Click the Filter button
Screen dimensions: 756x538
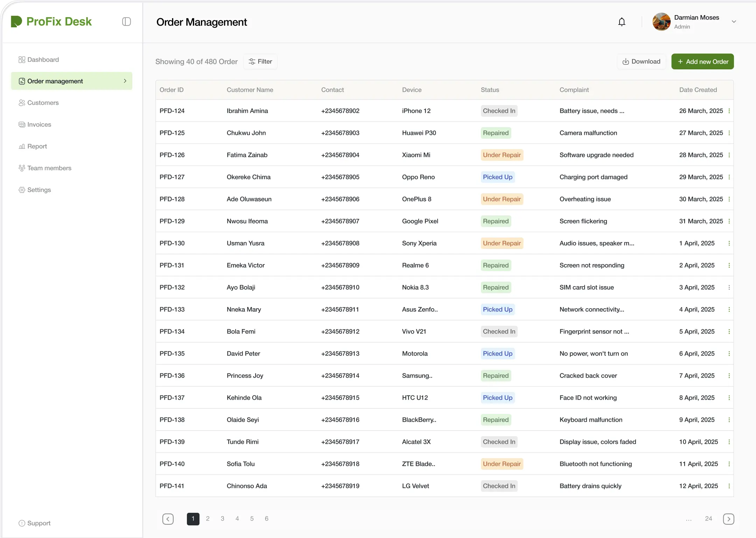coord(260,62)
